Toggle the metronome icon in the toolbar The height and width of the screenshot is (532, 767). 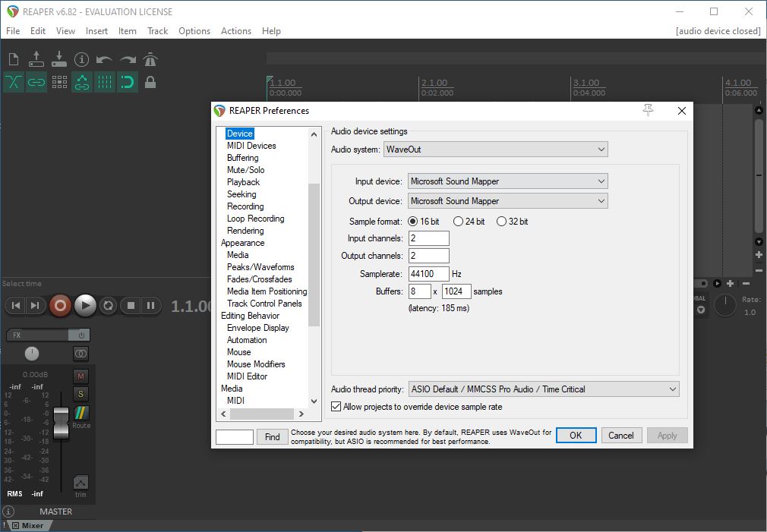(x=150, y=59)
